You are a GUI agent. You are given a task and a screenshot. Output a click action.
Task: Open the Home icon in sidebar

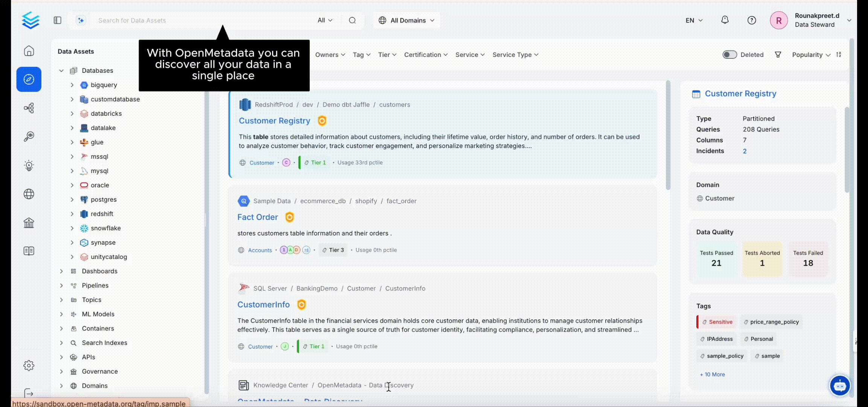29,51
